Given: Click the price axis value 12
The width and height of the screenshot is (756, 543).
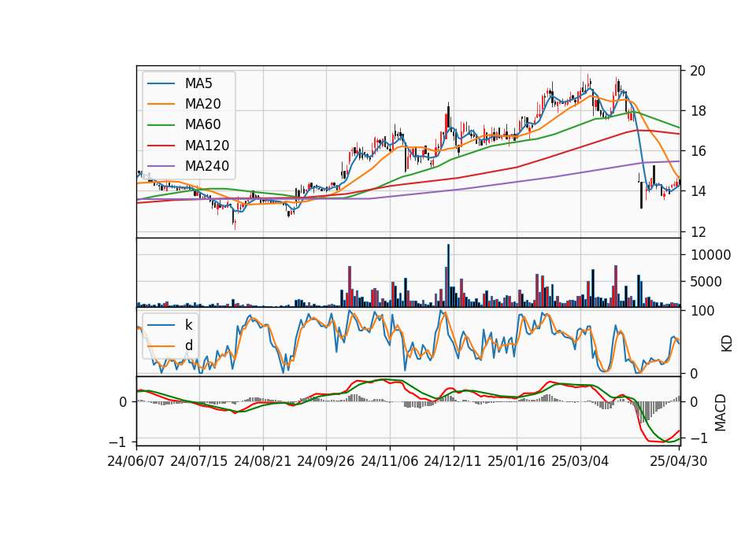Looking at the screenshot, I should [698, 232].
